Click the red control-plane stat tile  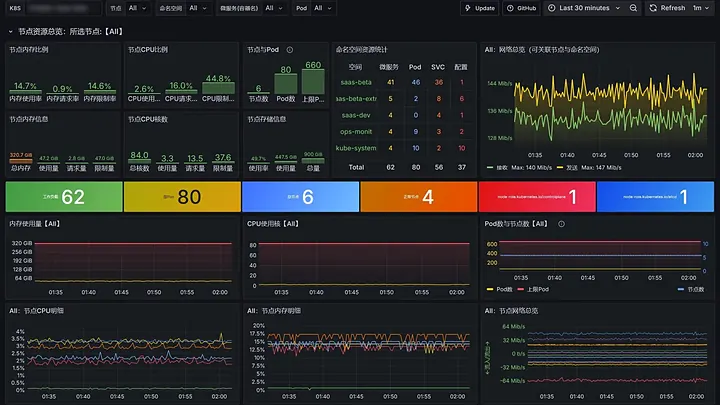[537, 197]
